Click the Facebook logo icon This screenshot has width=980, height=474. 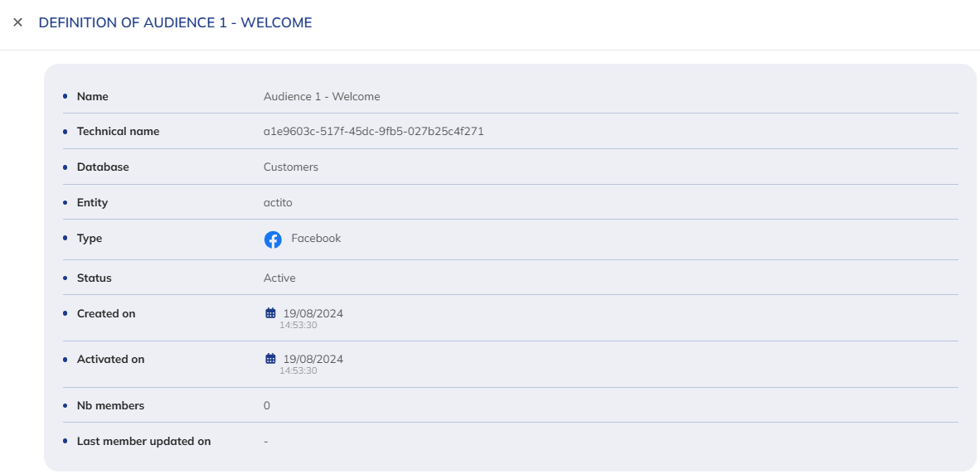coord(273,239)
